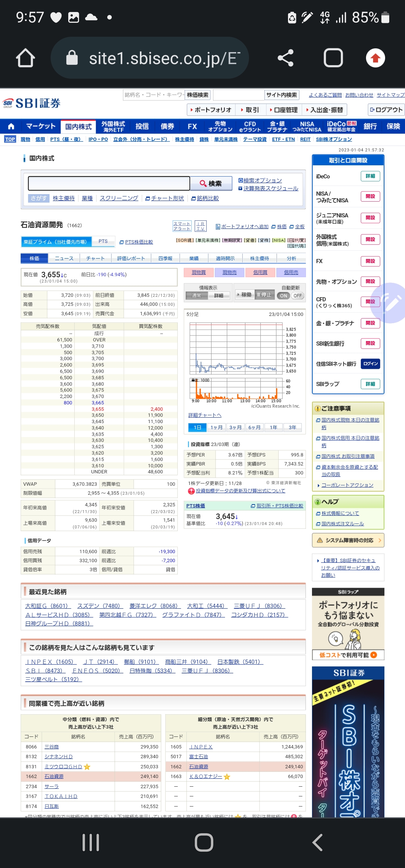The height and width of the screenshot is (868, 405).
Task: Click the 現物売 button
Action: tap(229, 272)
